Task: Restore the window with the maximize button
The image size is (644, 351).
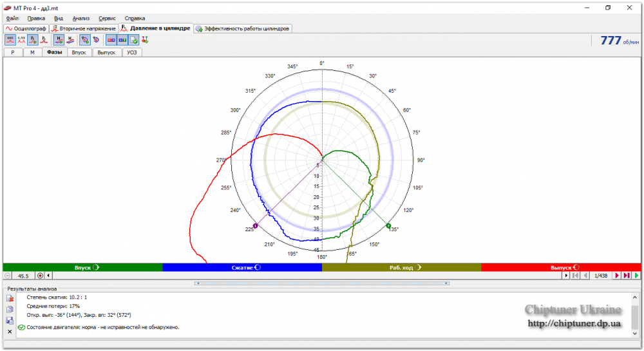Action: pos(608,8)
